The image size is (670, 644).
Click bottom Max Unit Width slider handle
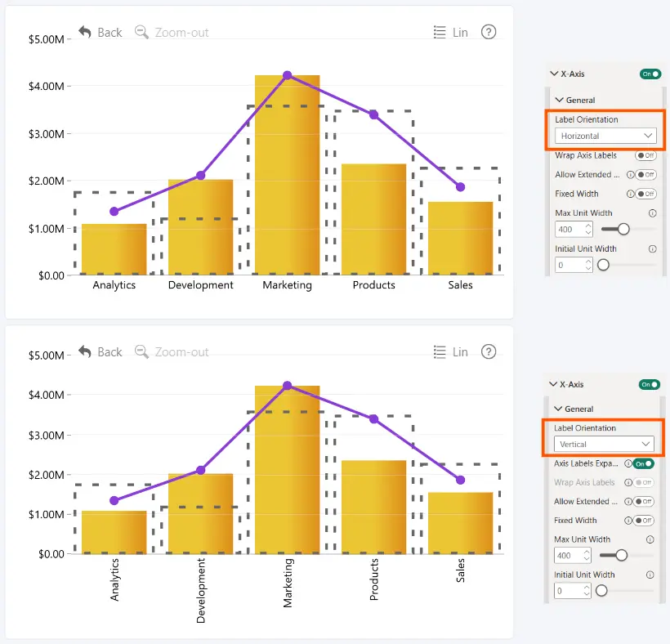[x=621, y=555]
